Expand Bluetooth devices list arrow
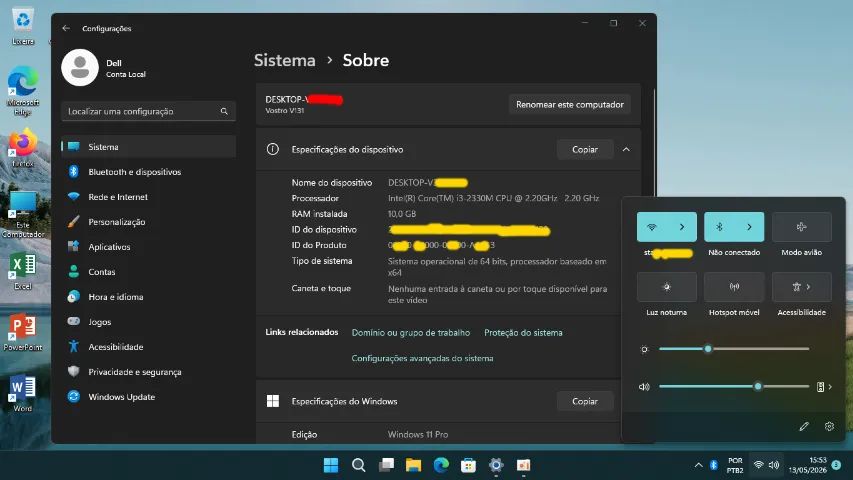The image size is (853, 480). tap(749, 227)
